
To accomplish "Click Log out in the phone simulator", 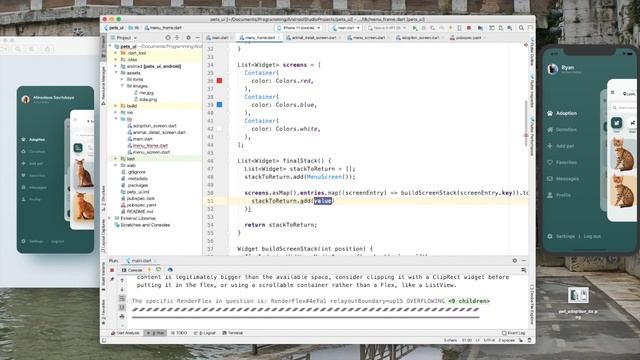I will click(x=592, y=236).
